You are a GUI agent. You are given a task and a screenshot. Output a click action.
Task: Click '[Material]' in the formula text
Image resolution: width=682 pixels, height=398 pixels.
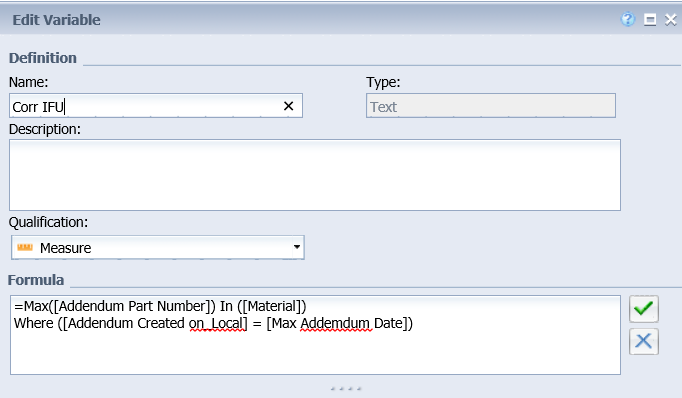click(x=271, y=306)
